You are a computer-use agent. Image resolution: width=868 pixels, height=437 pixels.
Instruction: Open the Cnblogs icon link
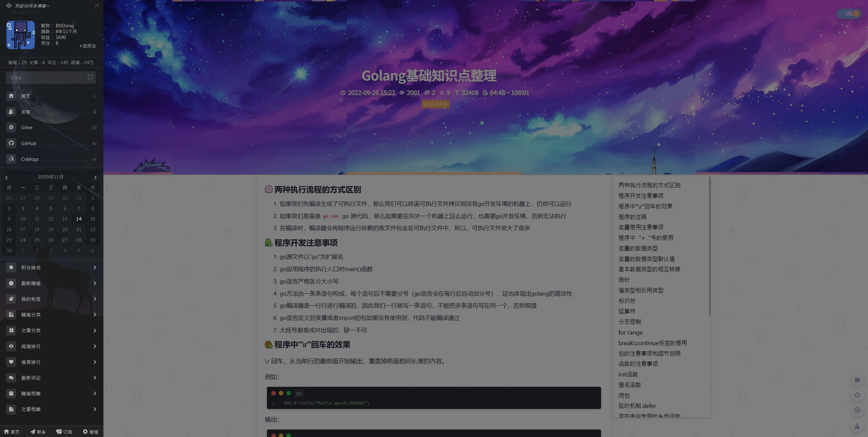(11, 159)
